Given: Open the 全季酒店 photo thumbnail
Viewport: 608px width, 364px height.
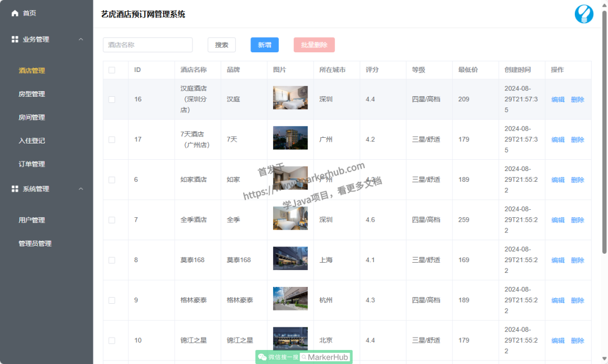Looking at the screenshot, I should [290, 218].
